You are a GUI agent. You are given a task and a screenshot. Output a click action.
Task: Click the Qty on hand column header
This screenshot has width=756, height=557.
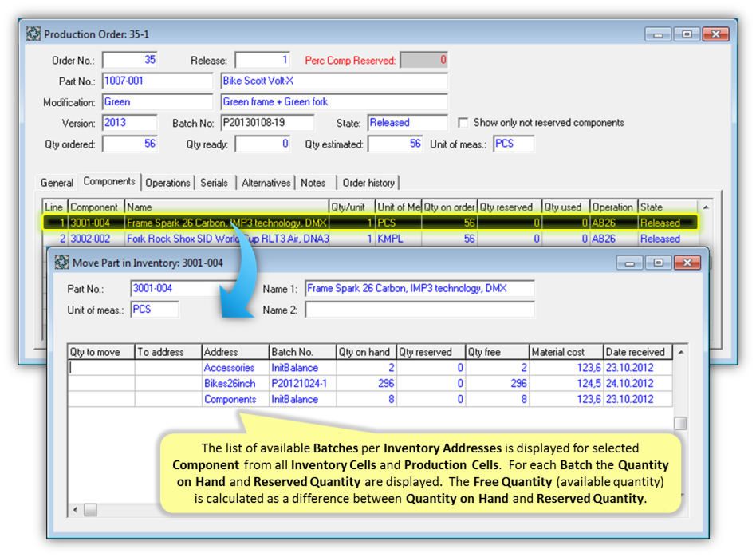click(366, 352)
